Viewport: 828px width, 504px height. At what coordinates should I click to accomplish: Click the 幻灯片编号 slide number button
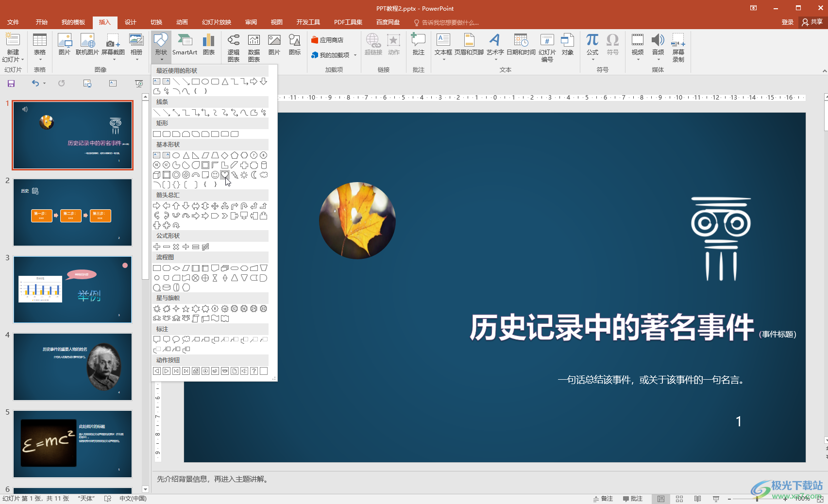click(x=547, y=48)
